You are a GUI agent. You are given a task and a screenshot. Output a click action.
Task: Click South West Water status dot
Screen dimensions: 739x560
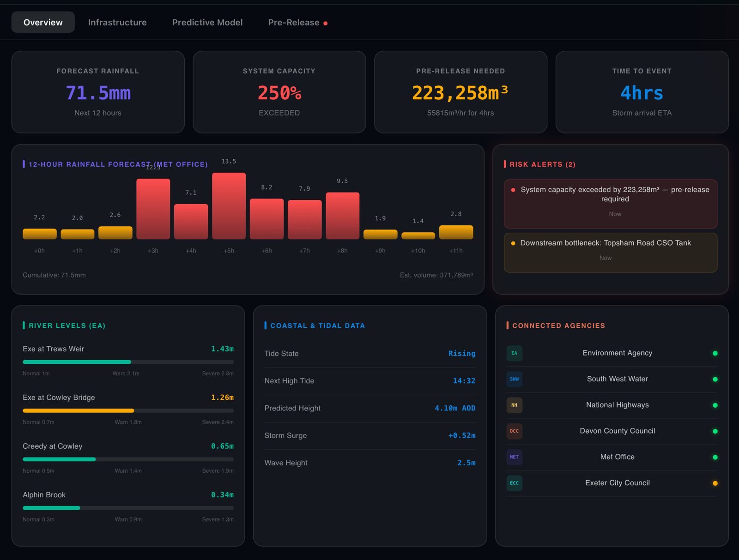(x=715, y=379)
